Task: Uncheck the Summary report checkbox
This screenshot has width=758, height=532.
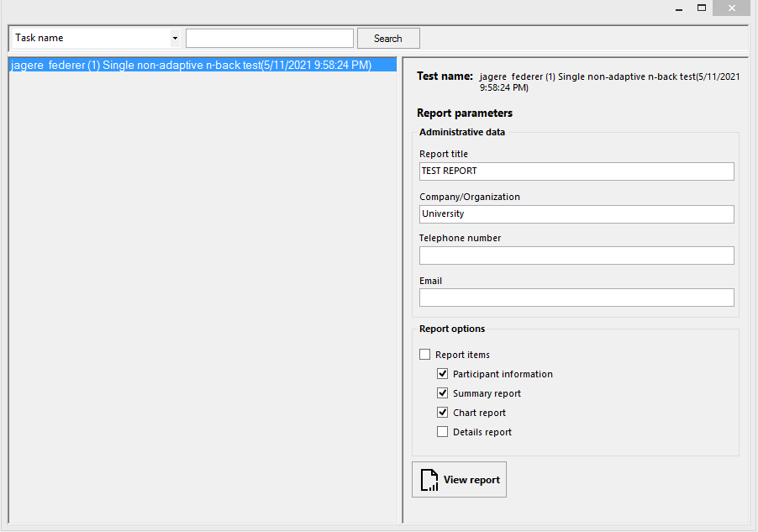Action: pos(442,393)
